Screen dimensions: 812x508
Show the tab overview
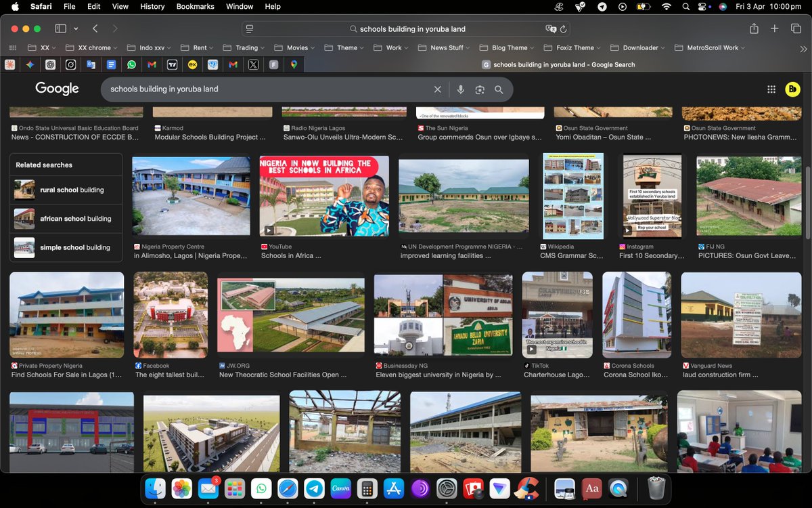[x=795, y=28]
